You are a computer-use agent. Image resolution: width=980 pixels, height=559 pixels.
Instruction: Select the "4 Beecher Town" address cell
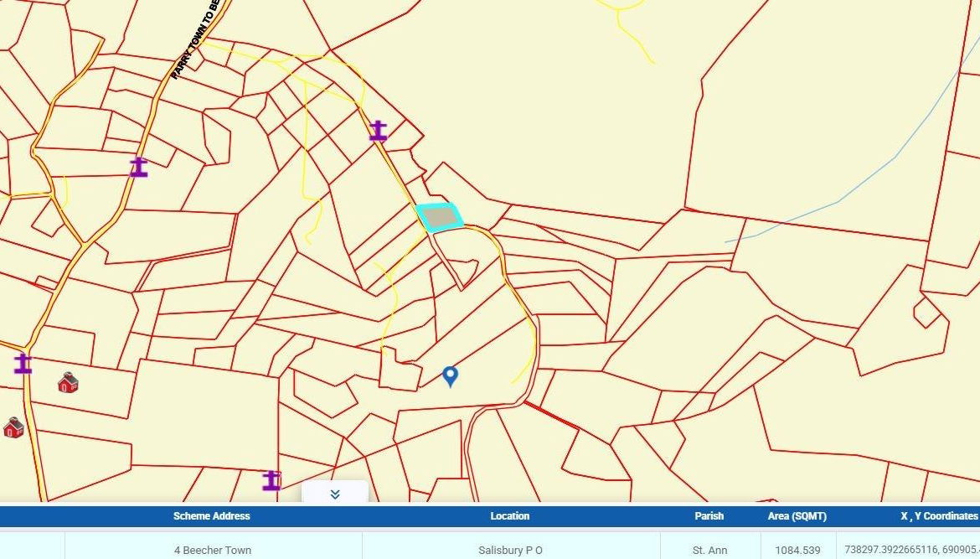[x=213, y=551]
